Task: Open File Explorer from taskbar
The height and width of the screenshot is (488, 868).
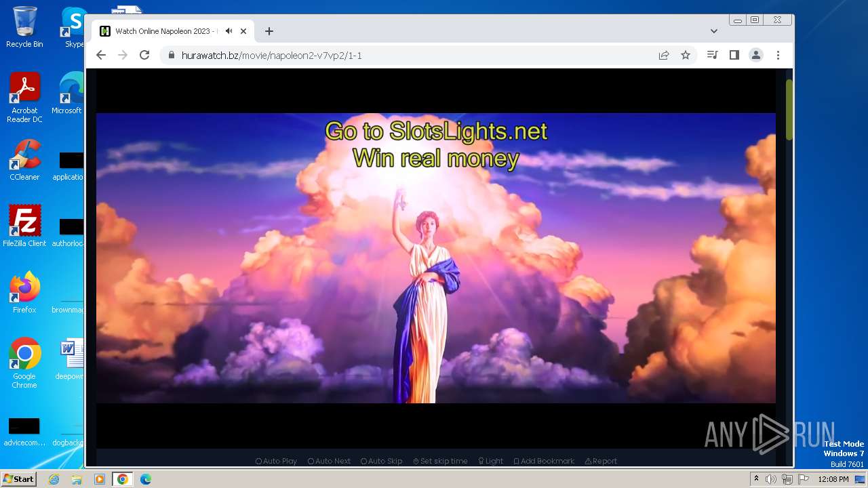Action: click(77, 479)
